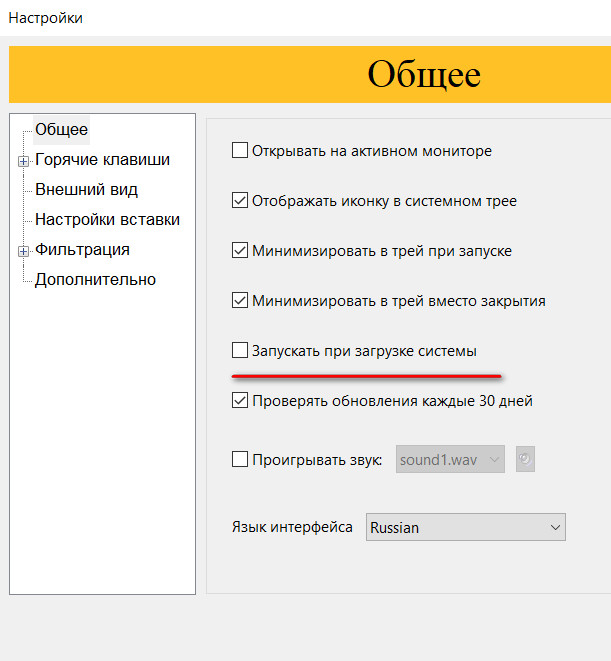
Task: Uncheck "Отображать иконку в системном трее"
Action: [x=240, y=200]
